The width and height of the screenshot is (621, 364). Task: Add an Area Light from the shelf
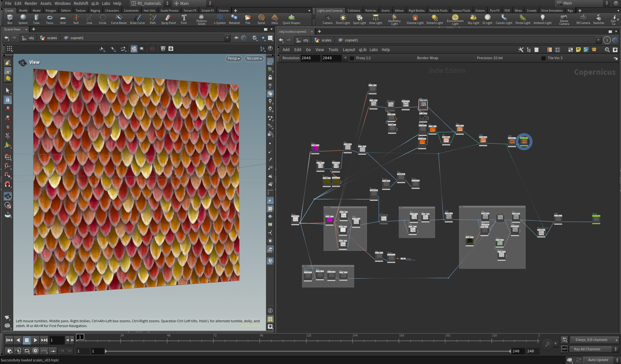[376, 19]
